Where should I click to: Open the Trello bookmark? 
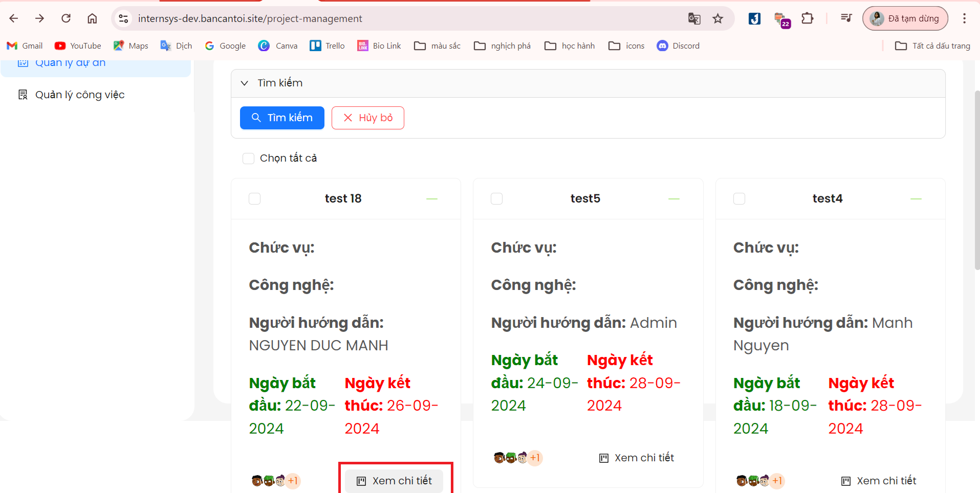[x=328, y=46]
